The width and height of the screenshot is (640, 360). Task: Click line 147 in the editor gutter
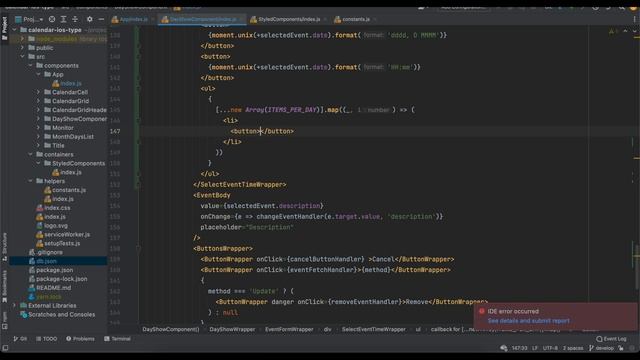(115, 131)
